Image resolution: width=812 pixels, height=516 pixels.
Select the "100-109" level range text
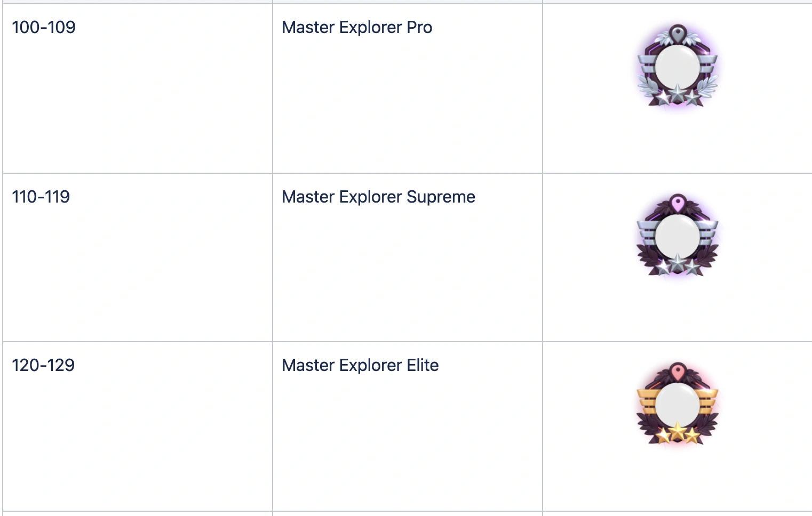pos(44,27)
